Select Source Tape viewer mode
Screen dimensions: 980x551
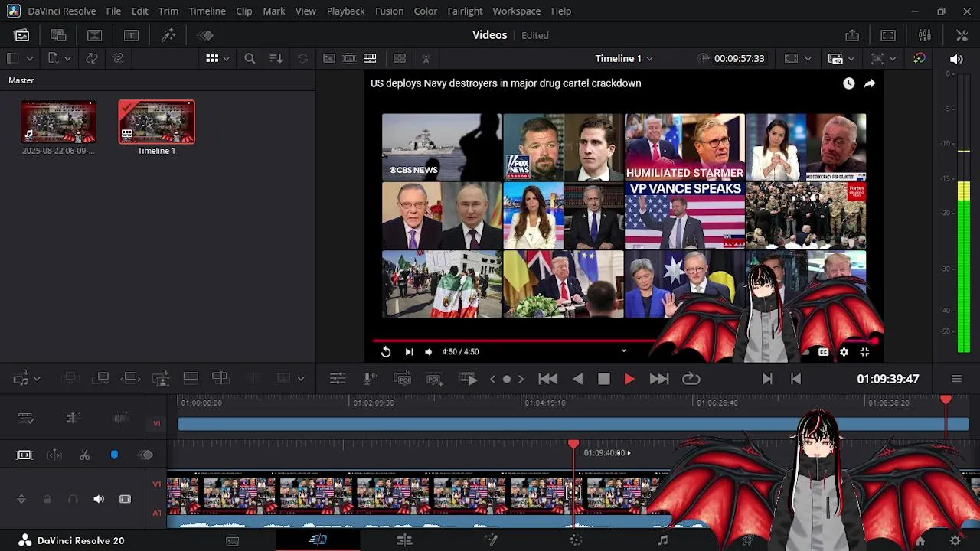[x=349, y=58]
